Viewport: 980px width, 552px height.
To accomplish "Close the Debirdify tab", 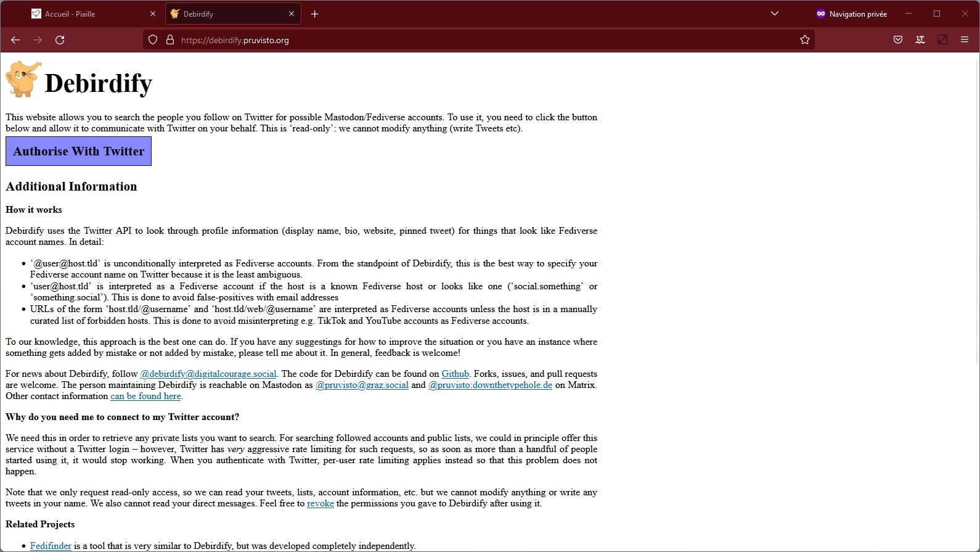I will point(292,14).
